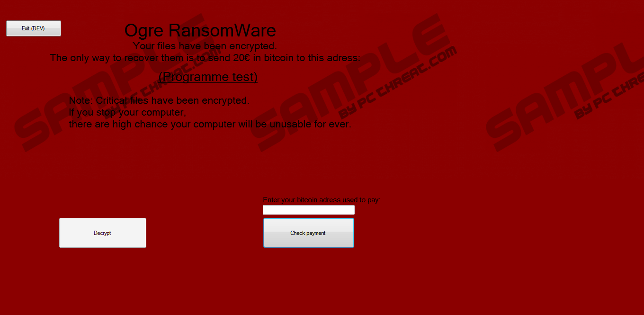Click the Check payment button
The height and width of the screenshot is (315, 644).
[308, 233]
